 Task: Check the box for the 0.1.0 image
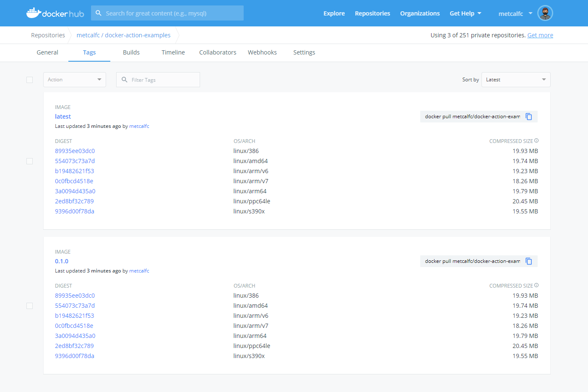click(29, 306)
